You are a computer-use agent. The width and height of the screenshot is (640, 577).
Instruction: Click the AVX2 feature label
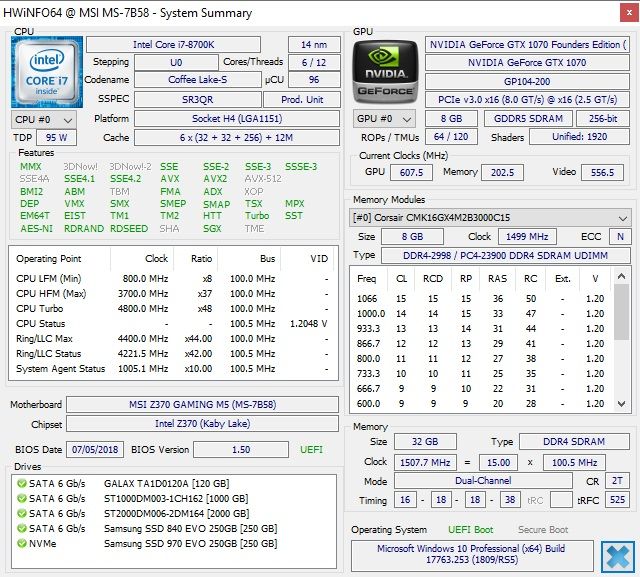pos(215,179)
